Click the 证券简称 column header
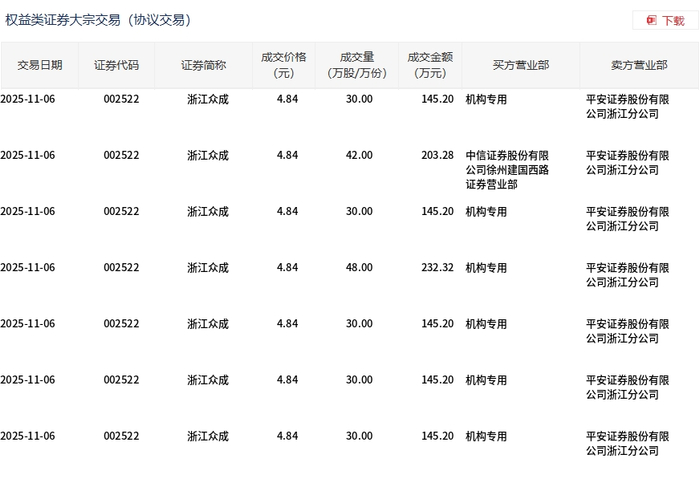 (x=204, y=65)
